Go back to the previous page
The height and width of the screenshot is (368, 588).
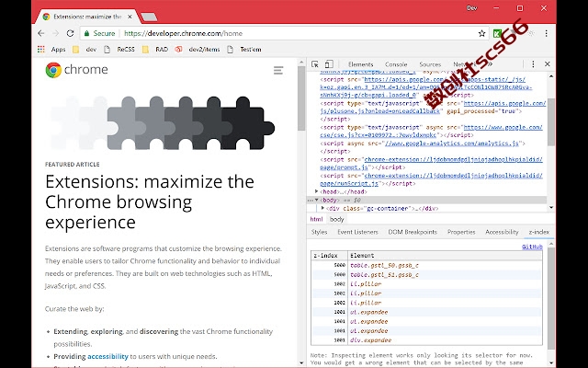click(40, 33)
